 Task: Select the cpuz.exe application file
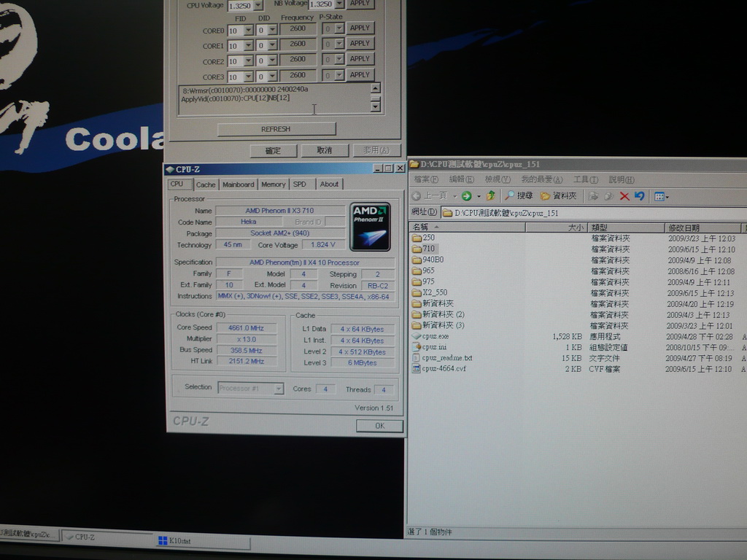pyautogui.click(x=430, y=336)
